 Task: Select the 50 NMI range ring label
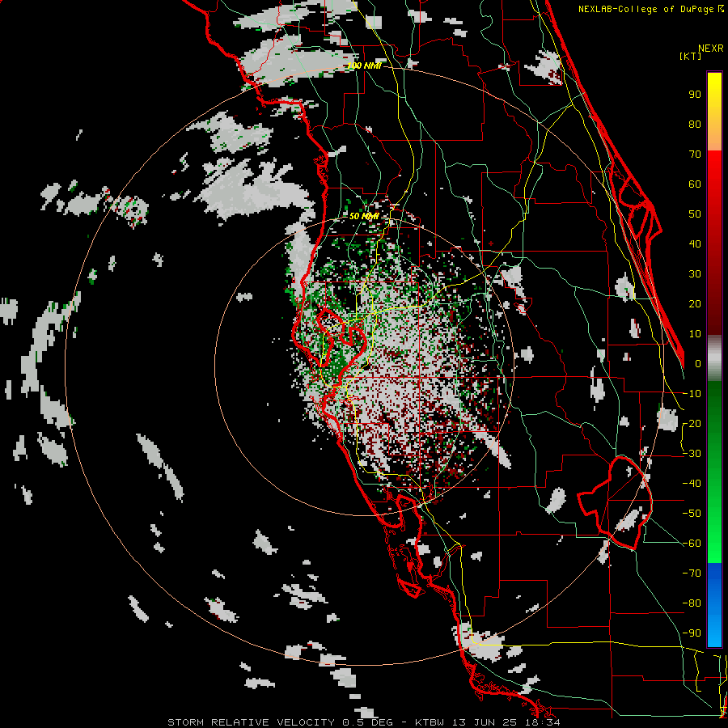click(365, 216)
